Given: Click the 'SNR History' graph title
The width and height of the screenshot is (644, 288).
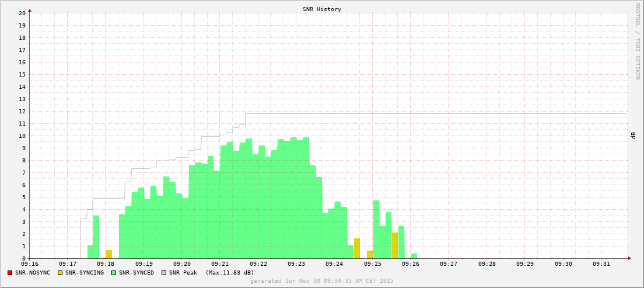Looking at the screenshot, I should [x=321, y=9].
